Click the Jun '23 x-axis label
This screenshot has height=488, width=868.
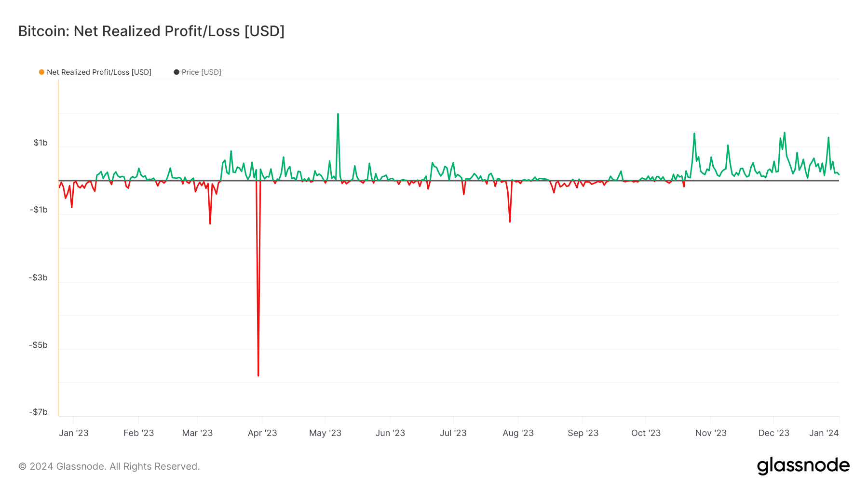[390, 433]
